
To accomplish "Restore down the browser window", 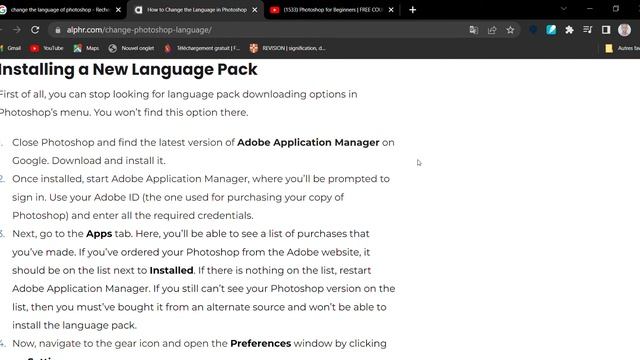I will pos(616,9).
